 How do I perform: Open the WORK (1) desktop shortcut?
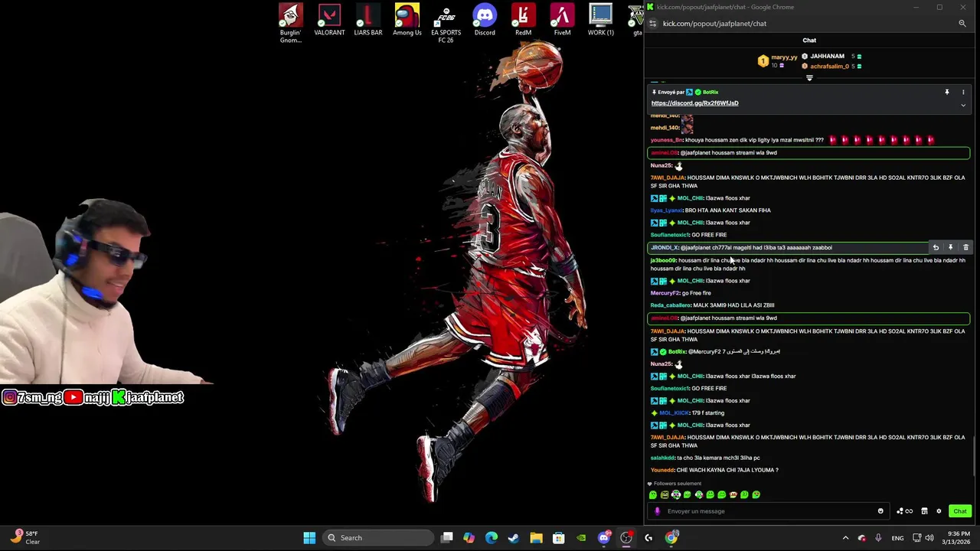click(x=601, y=21)
